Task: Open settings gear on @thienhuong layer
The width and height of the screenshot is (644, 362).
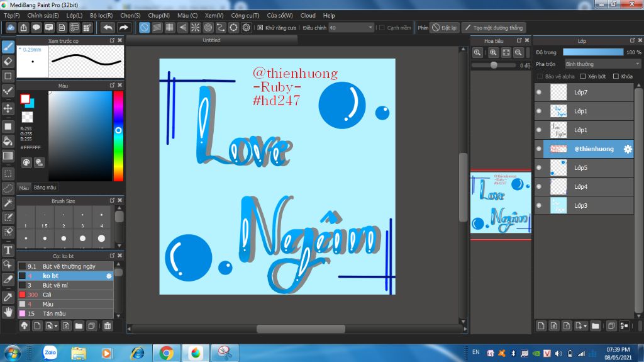Action: 628,149
